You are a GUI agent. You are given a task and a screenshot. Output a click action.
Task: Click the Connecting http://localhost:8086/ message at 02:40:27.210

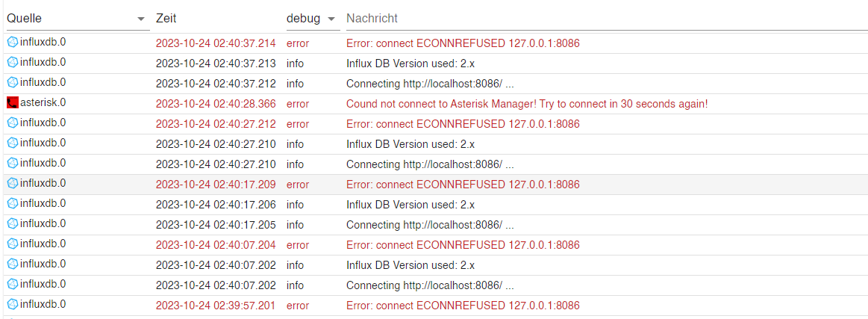[x=430, y=164]
